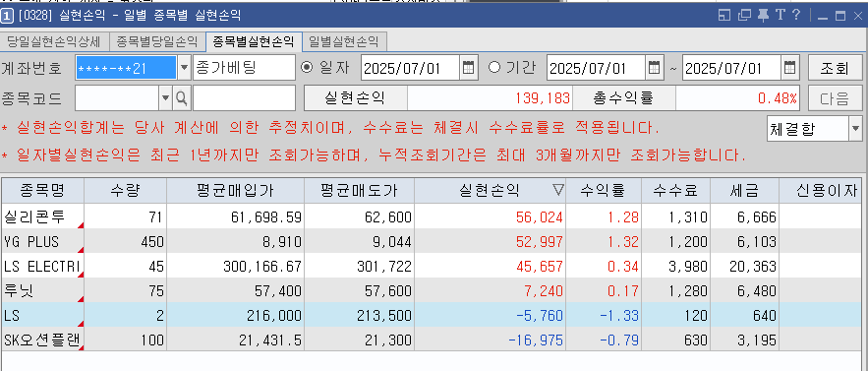Sort by 실현손익 column header
The image size is (868, 371).
point(490,191)
